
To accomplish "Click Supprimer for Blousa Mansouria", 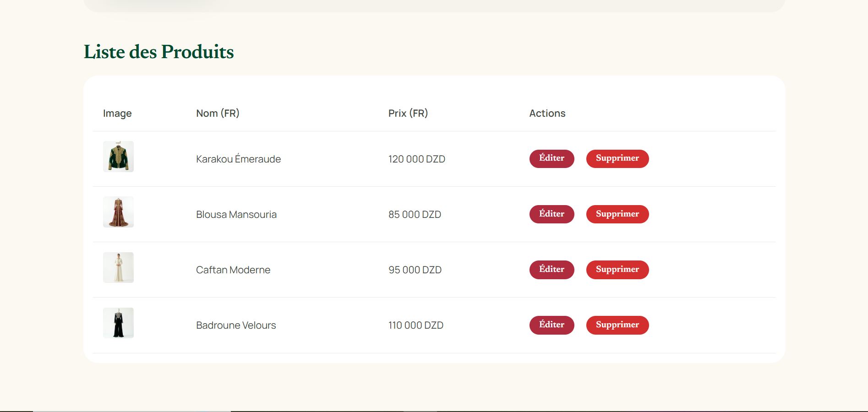I will (x=617, y=214).
